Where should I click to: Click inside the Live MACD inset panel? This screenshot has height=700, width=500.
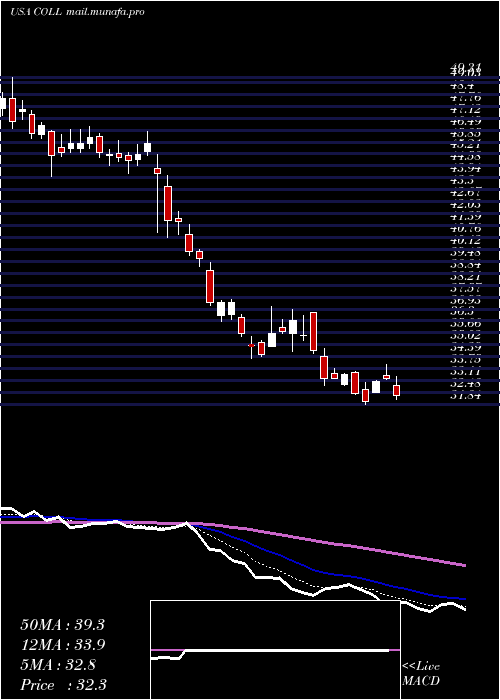275,650
